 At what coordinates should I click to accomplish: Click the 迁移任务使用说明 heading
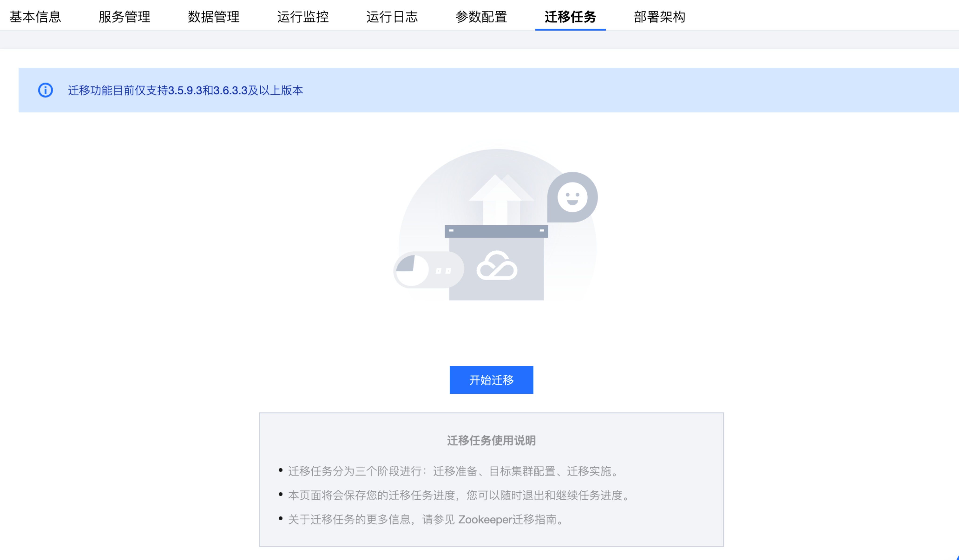click(491, 441)
